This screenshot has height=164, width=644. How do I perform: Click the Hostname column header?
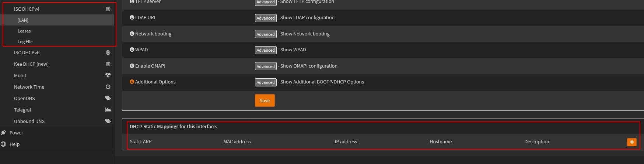[441, 141]
